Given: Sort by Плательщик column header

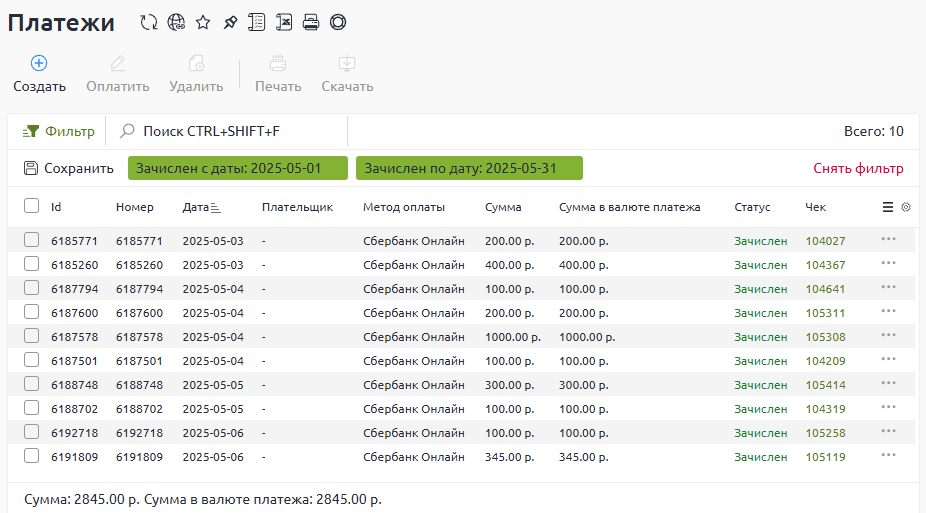Looking at the screenshot, I should (x=297, y=207).
